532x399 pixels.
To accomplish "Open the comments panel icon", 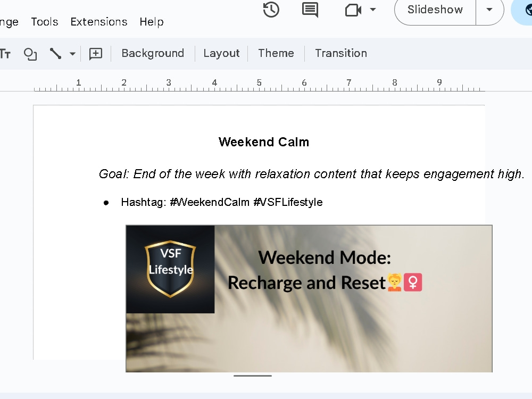I will pos(310,10).
